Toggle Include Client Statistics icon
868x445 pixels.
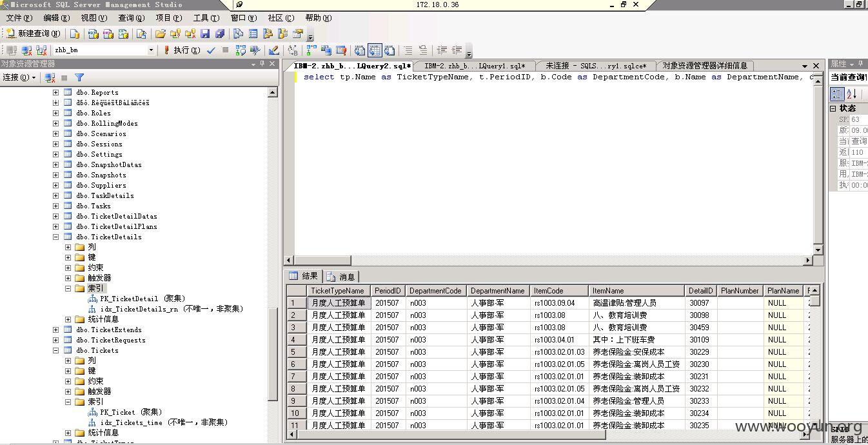(326, 50)
